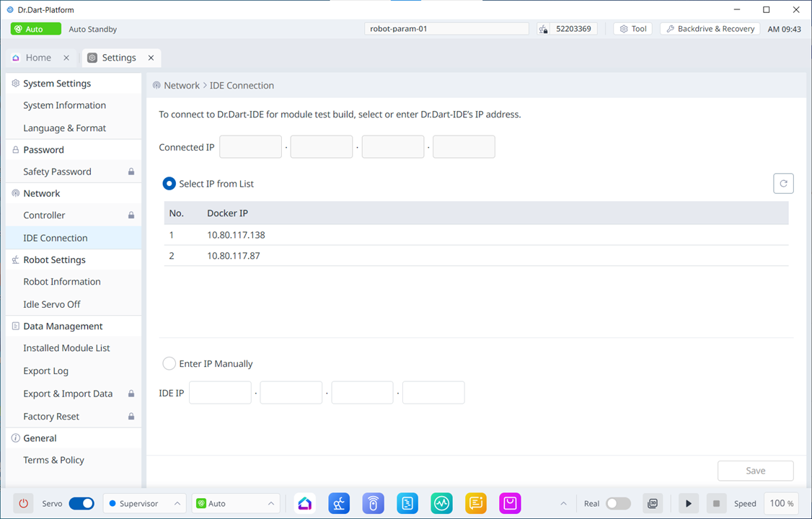Switch to the Home tab
The image size is (812, 519).
point(38,58)
